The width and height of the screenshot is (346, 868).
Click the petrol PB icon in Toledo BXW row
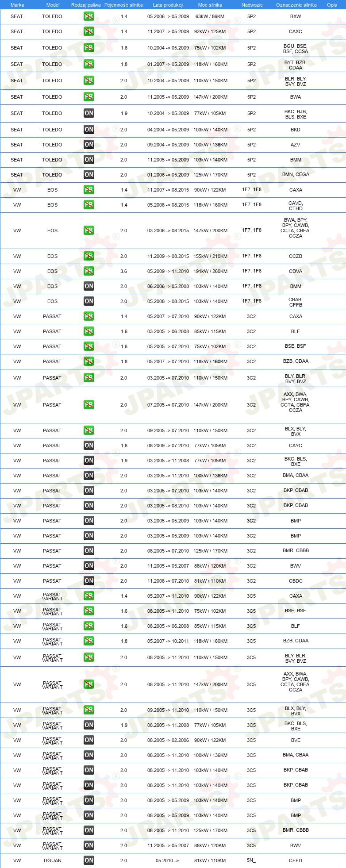click(x=89, y=16)
